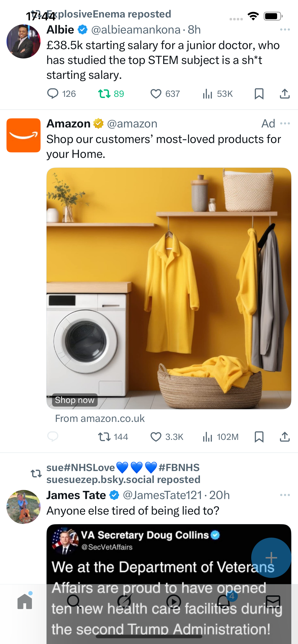The image size is (298, 644).
Task: Share Albie's post via share icon
Action: [285, 94]
